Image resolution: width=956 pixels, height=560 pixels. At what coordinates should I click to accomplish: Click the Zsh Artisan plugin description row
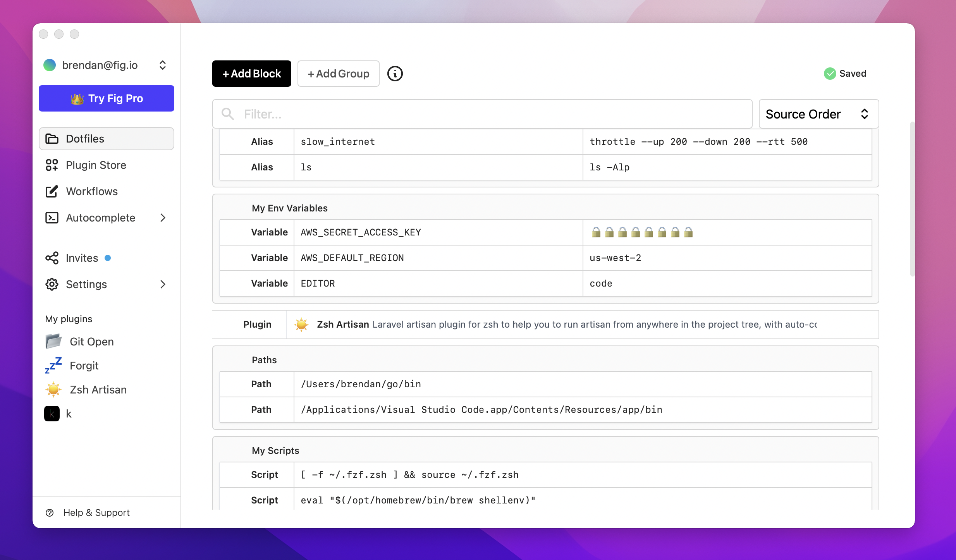pyautogui.click(x=545, y=325)
